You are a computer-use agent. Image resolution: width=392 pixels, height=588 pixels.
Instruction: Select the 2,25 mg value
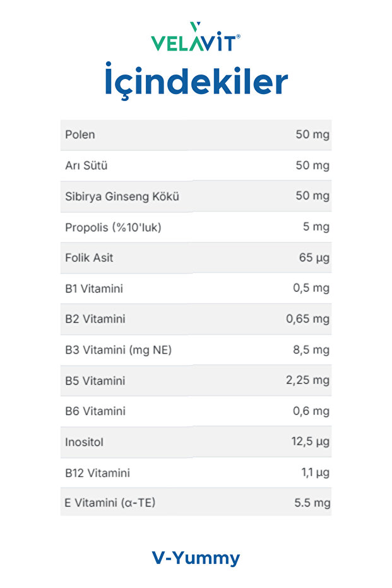click(x=307, y=381)
